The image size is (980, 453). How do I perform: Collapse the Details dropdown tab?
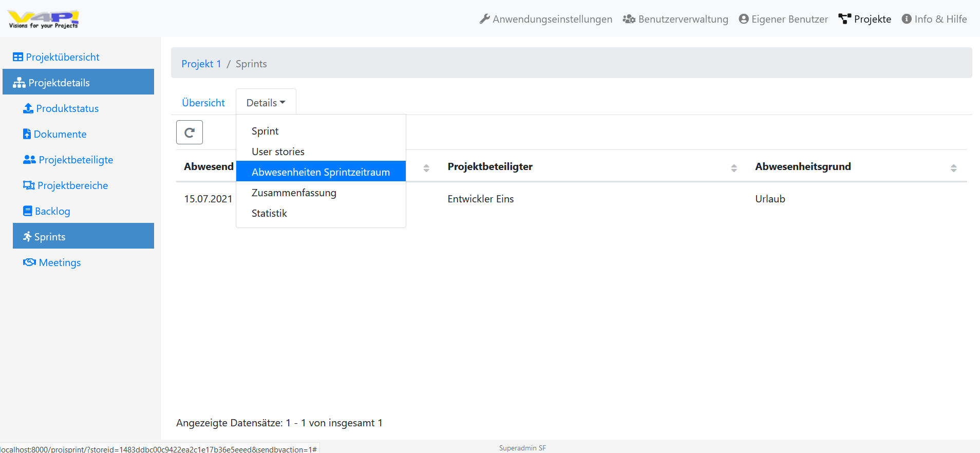point(266,103)
